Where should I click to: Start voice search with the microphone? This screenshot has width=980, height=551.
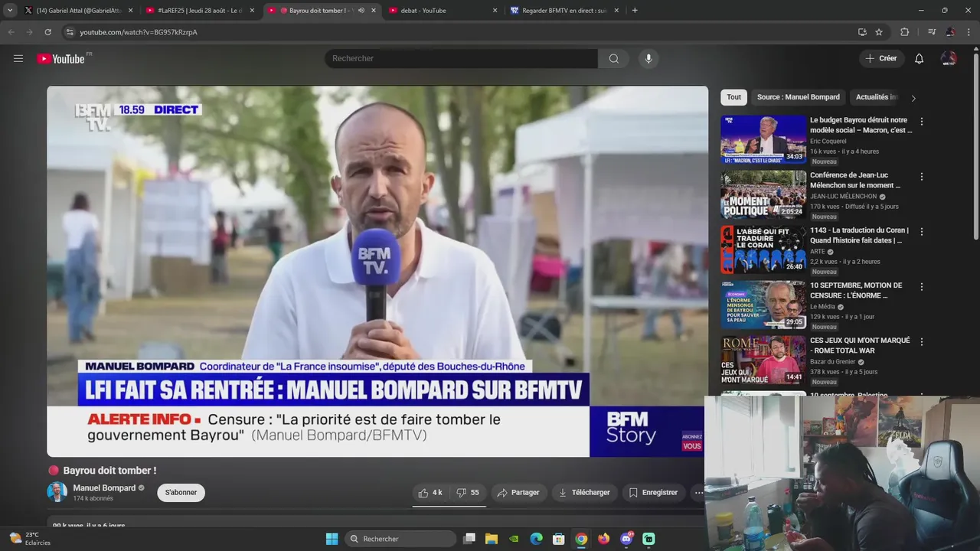pyautogui.click(x=648, y=59)
